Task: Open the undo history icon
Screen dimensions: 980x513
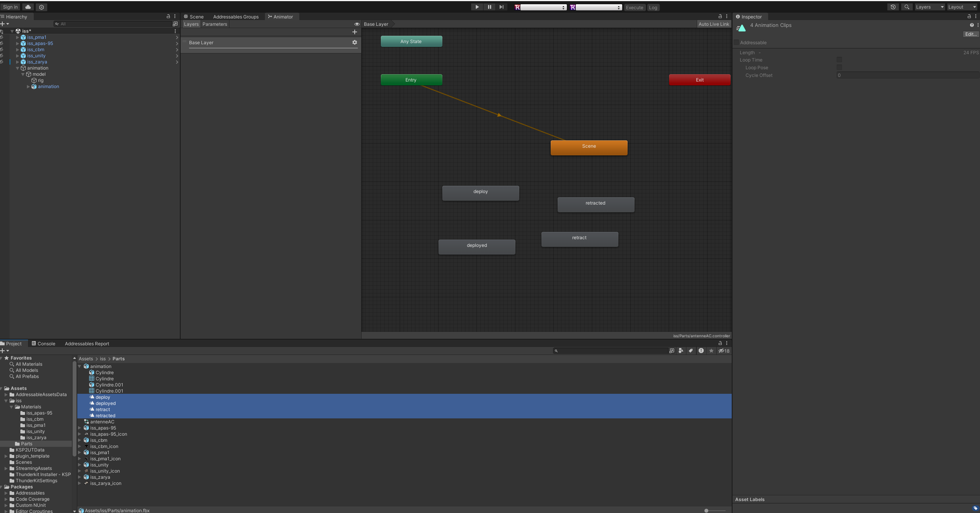Action: [893, 7]
